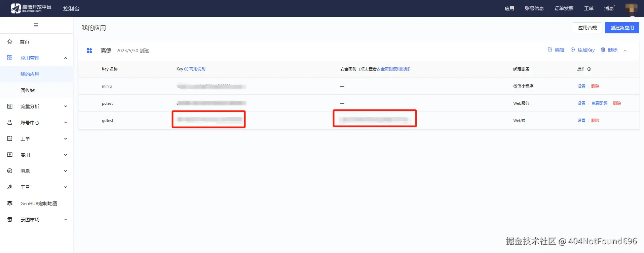Screen dimensions: 644x253
Task: Click the blue app icon beside 高德
Action: pos(89,51)
